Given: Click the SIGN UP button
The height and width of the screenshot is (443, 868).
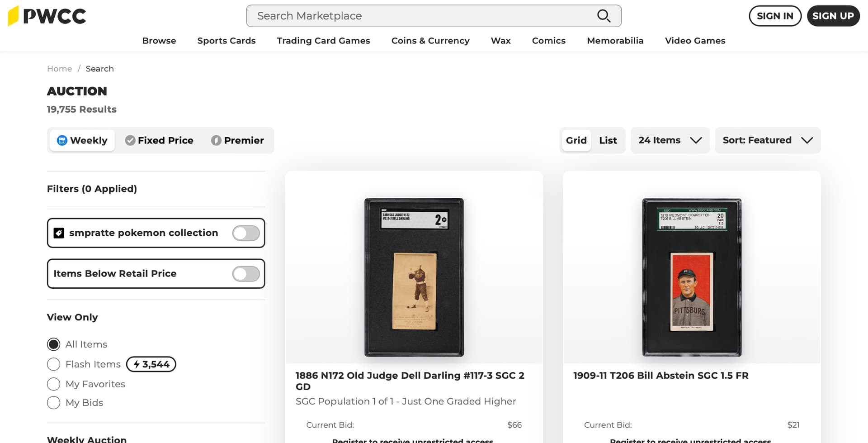Looking at the screenshot, I should (x=833, y=16).
